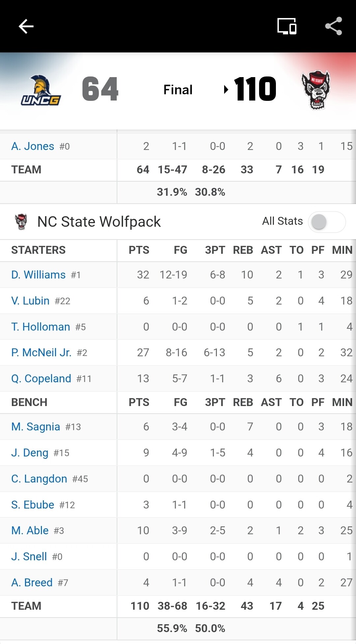Select Q. Copeland from starters
The image size is (356, 644).
[x=41, y=379]
